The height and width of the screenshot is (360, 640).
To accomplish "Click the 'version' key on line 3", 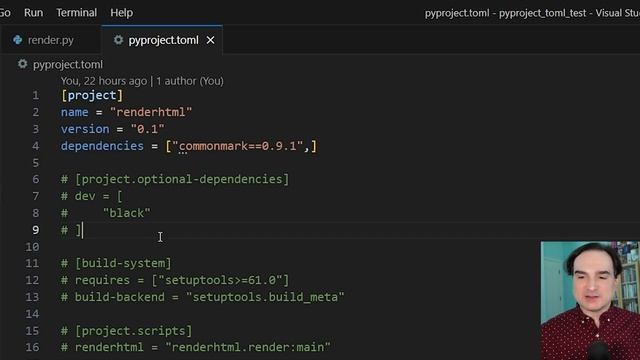I will (85, 129).
